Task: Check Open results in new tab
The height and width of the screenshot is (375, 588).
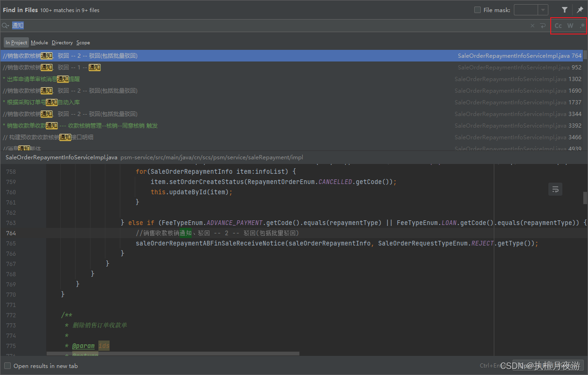Action: tap(7, 366)
